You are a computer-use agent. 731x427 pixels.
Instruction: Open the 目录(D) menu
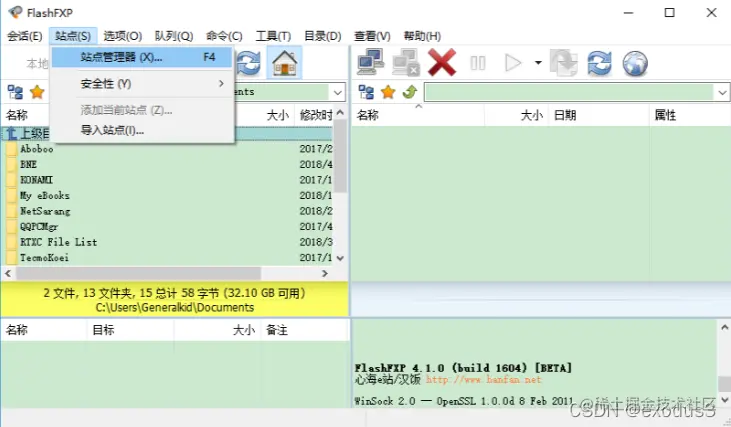click(x=323, y=36)
